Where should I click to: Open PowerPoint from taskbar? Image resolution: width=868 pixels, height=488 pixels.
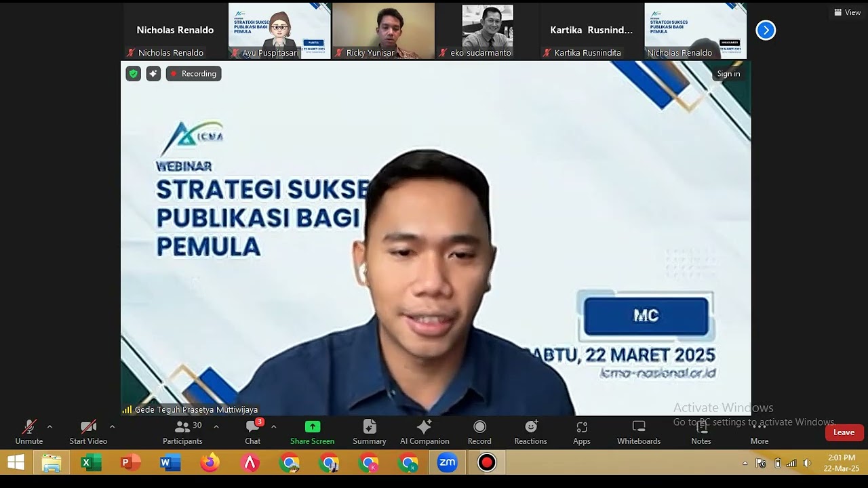130,463
